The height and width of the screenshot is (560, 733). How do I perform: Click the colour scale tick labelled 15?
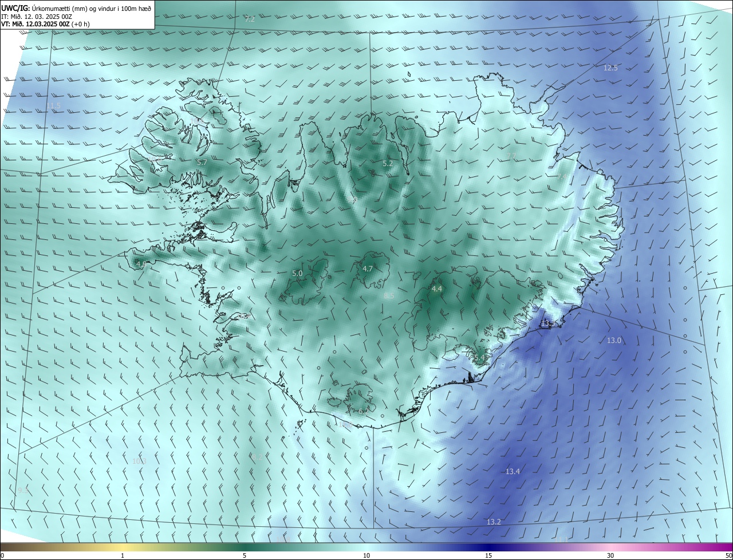[488, 555]
